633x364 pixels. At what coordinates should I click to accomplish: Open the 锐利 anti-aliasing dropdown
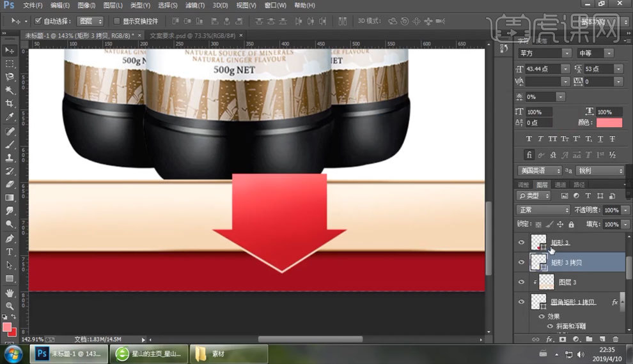(x=600, y=171)
